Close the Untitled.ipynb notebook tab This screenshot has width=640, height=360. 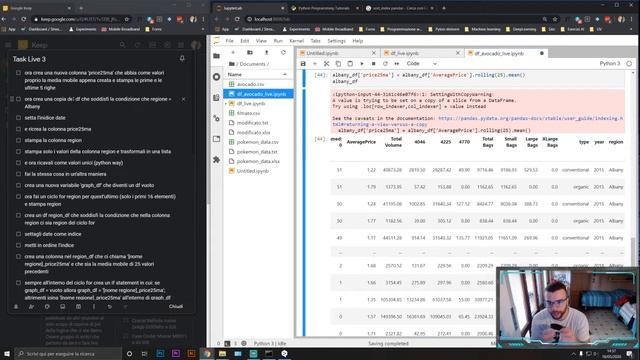[x=373, y=53]
